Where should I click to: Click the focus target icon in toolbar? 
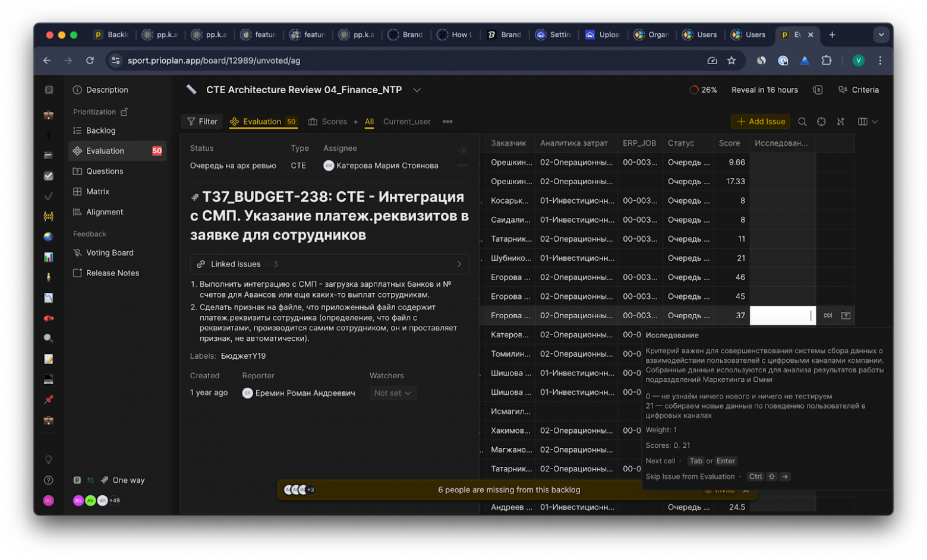tap(821, 121)
